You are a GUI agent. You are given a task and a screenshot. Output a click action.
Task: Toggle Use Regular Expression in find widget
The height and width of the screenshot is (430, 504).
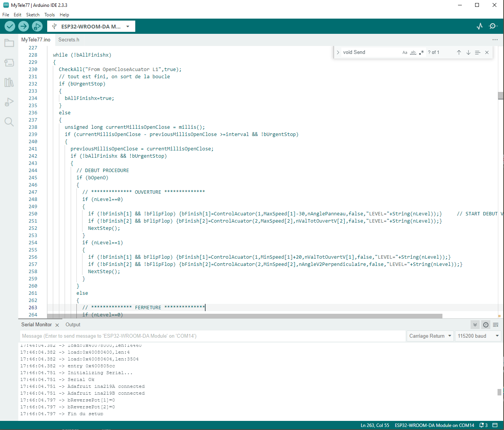point(422,52)
